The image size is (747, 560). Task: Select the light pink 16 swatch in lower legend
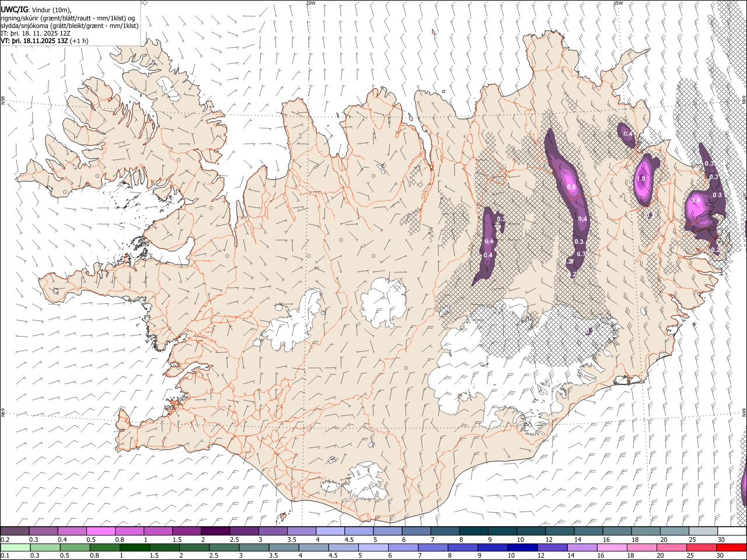coord(612,547)
